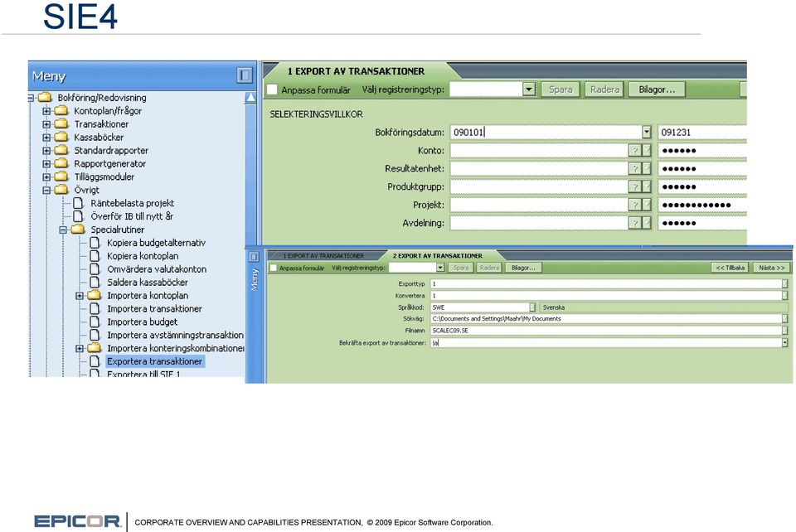The height and width of the screenshot is (532, 796).
Task: Expand the Importera kontoplan tree node
Action: tap(80, 296)
